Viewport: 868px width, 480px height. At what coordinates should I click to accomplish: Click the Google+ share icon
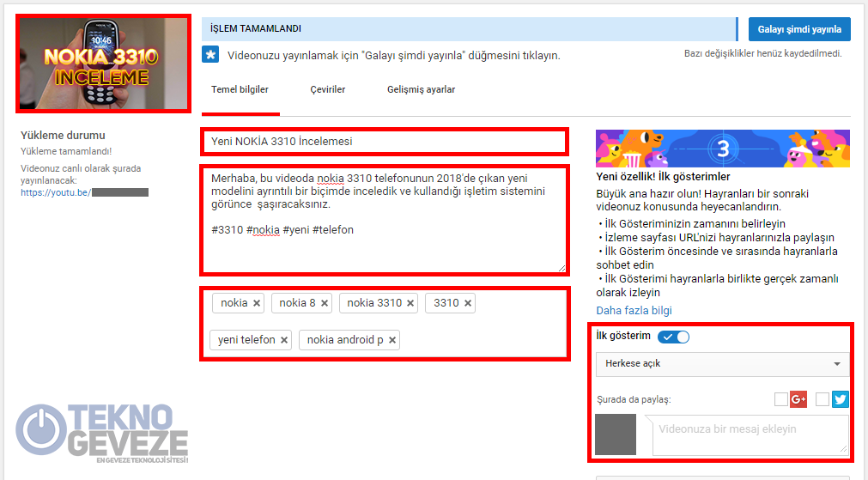[x=798, y=399]
